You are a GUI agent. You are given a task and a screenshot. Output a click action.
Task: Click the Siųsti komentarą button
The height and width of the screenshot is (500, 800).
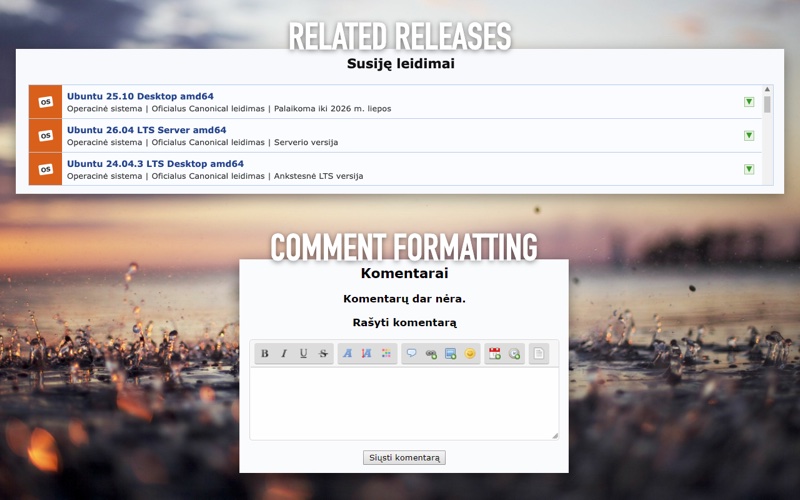point(404,458)
